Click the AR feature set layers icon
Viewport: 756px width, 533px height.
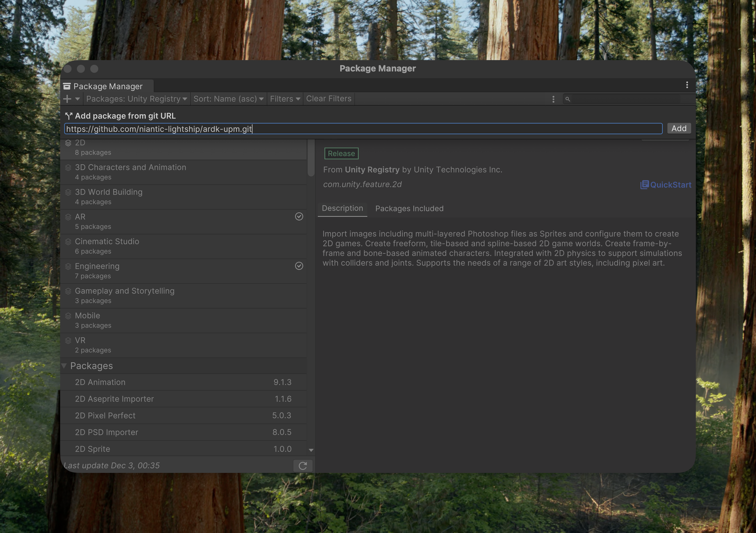68,217
